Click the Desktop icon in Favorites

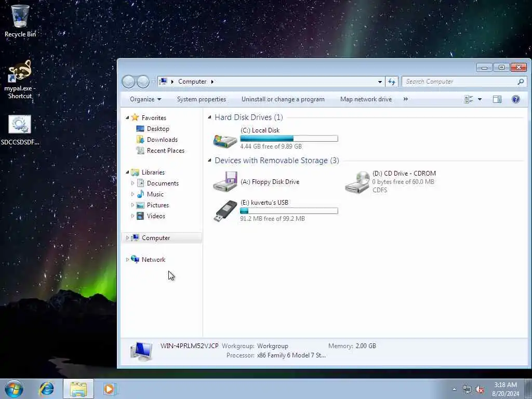tap(140, 129)
